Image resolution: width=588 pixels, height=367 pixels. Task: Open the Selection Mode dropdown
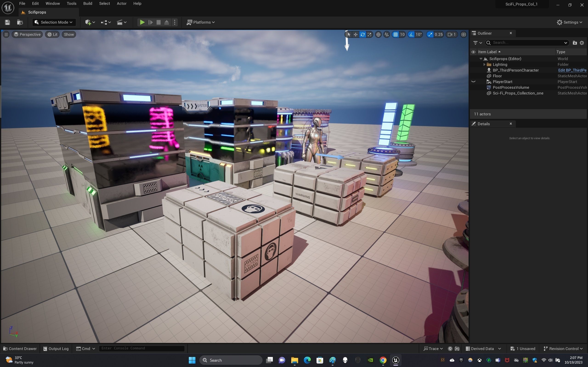coord(54,22)
